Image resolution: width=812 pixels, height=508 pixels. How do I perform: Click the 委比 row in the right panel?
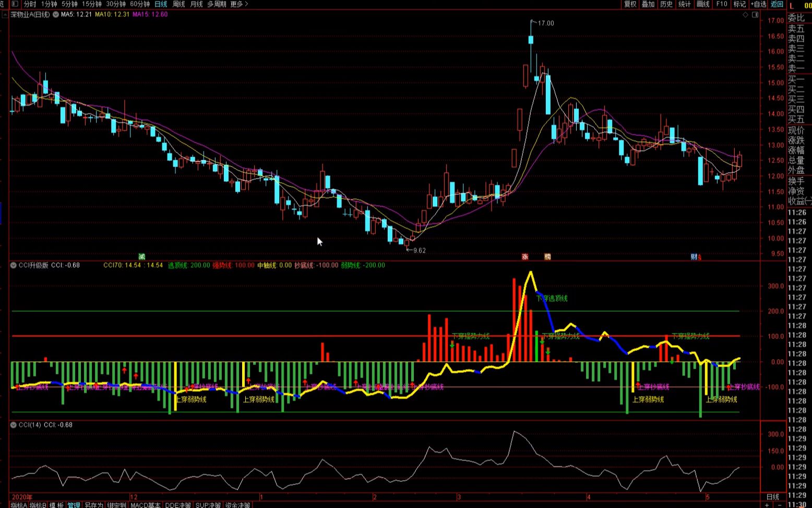(x=797, y=18)
